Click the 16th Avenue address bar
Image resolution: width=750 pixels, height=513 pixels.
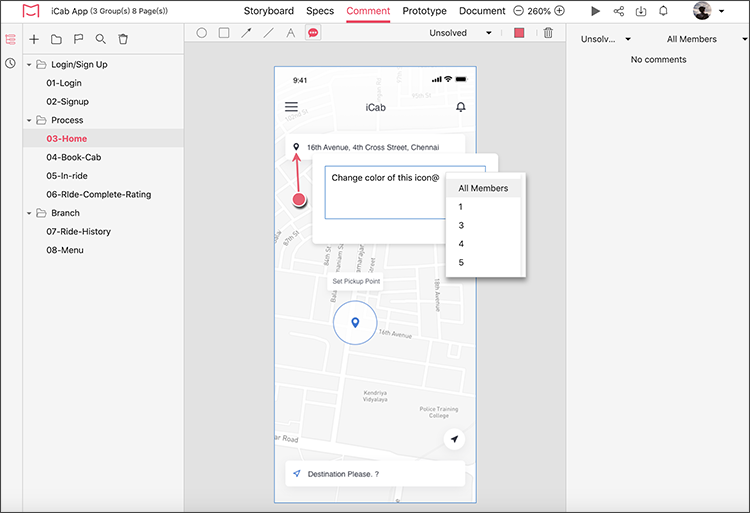[375, 147]
